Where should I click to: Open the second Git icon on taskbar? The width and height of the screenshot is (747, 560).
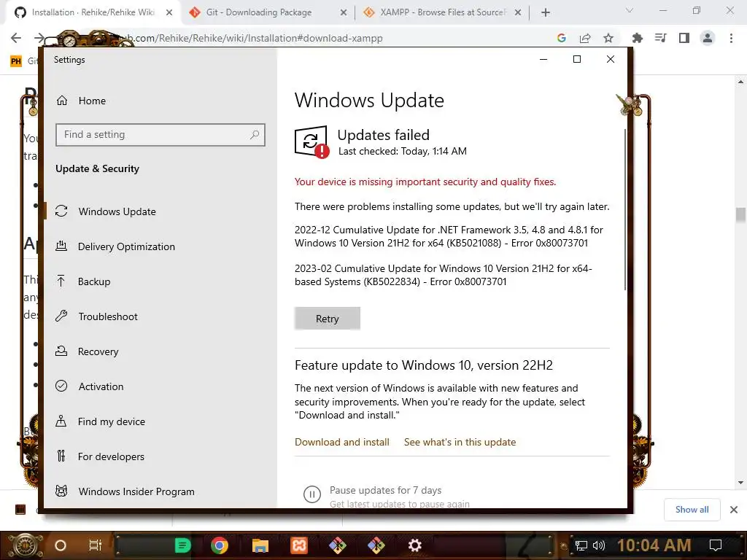pos(376,545)
